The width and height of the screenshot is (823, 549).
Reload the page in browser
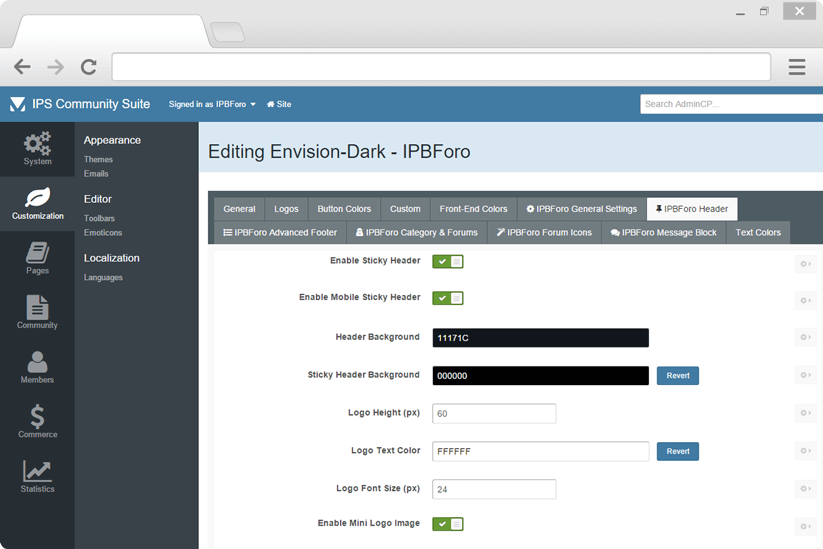pos(88,67)
